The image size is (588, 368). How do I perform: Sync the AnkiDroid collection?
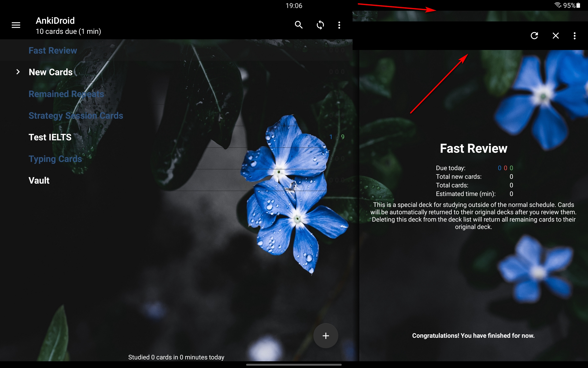click(x=320, y=25)
